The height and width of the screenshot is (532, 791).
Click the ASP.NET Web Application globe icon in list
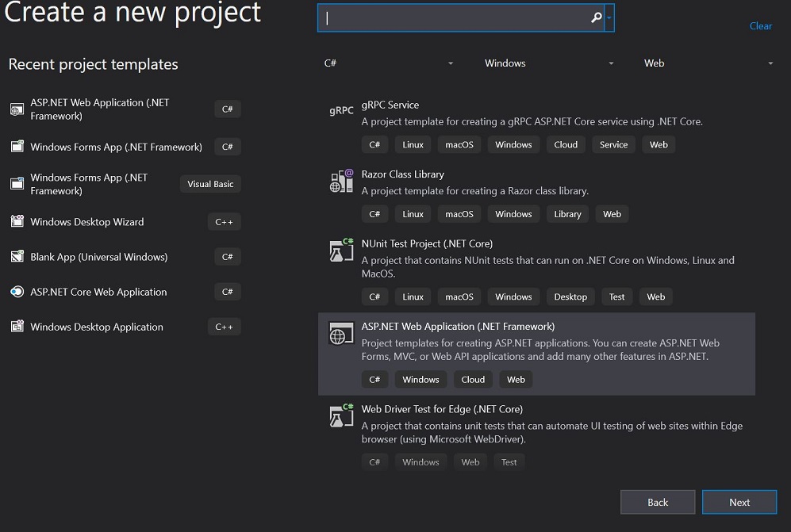(341, 334)
